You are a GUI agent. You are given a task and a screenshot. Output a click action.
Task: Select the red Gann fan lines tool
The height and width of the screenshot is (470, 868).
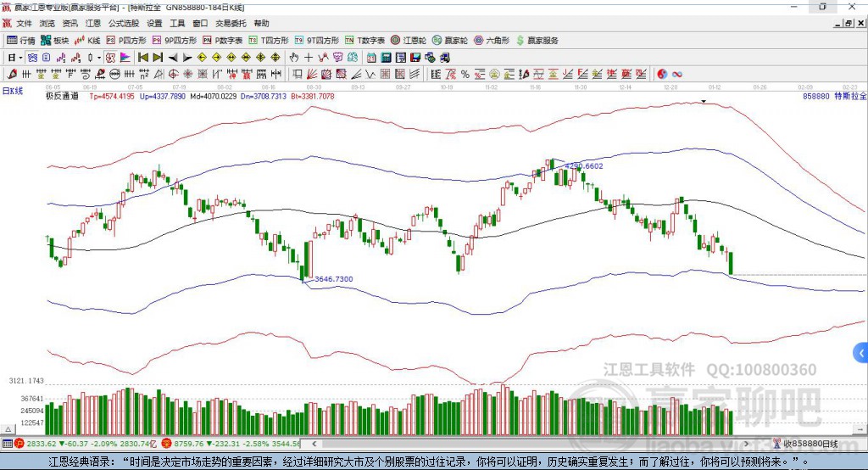312,74
